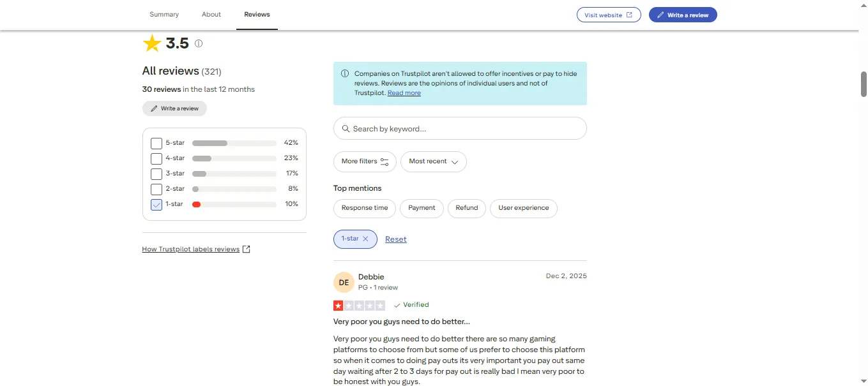
Task: Select the User experience mention chip
Action: pos(524,208)
